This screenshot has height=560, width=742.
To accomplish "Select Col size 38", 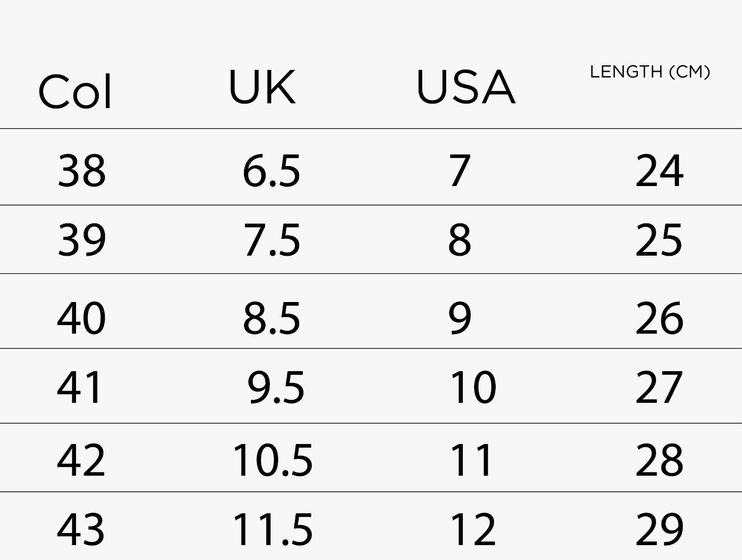I will [x=82, y=171].
